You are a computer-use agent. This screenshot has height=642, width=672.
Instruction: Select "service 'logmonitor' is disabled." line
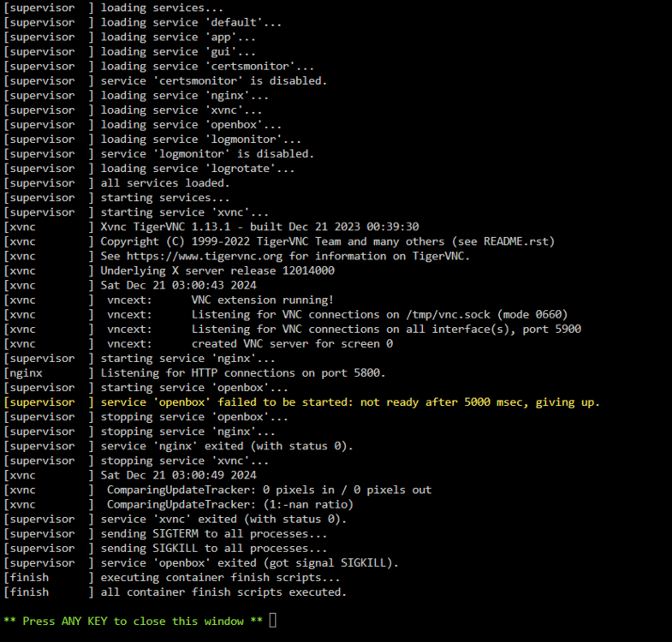(x=158, y=153)
